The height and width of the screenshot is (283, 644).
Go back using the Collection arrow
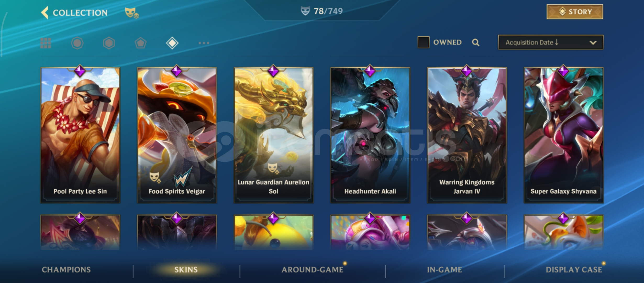tap(45, 13)
